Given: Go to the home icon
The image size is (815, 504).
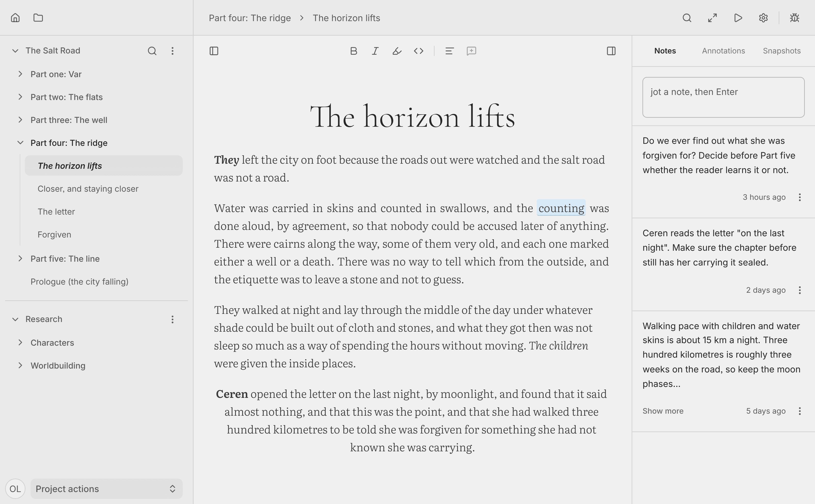Looking at the screenshot, I should pos(15,18).
